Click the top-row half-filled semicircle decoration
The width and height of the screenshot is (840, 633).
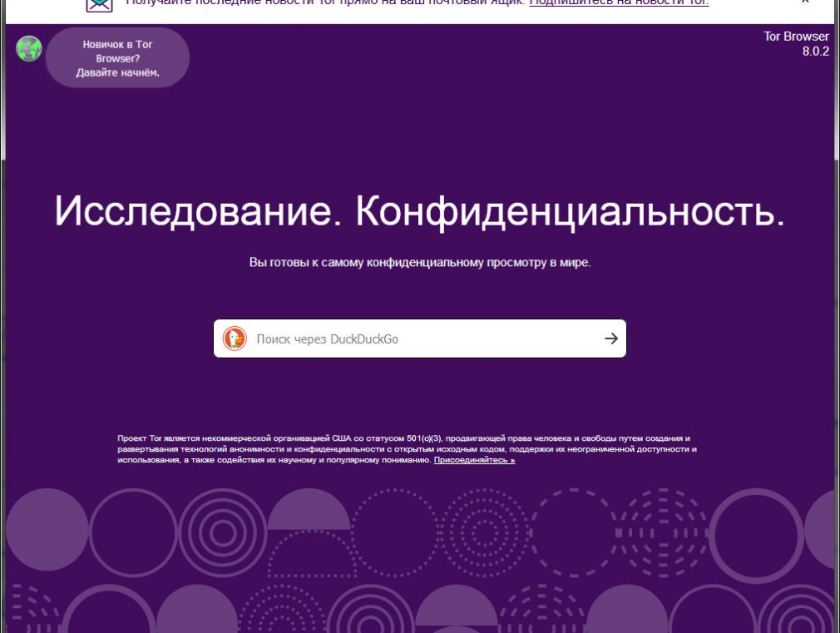(309, 509)
